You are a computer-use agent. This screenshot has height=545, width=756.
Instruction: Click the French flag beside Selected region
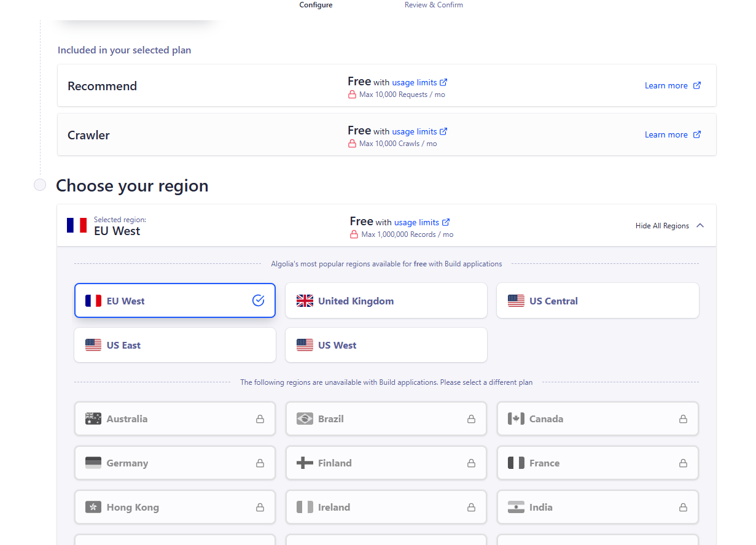(77, 225)
